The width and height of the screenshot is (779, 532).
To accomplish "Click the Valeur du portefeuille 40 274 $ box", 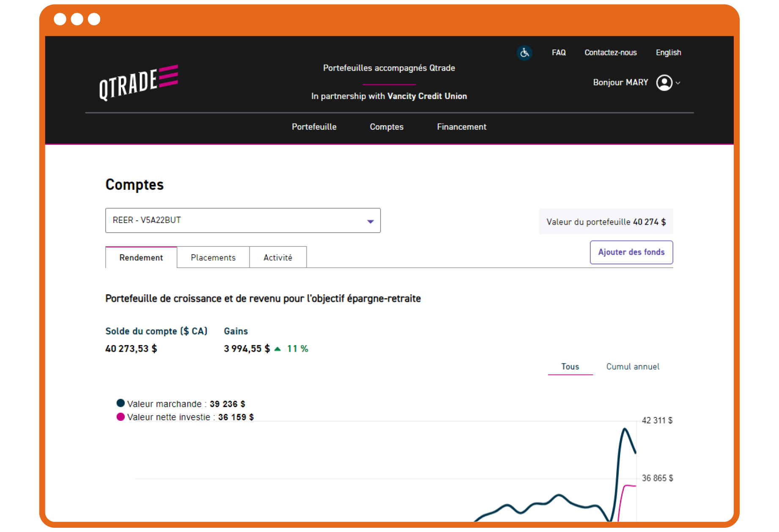I will pos(606,222).
